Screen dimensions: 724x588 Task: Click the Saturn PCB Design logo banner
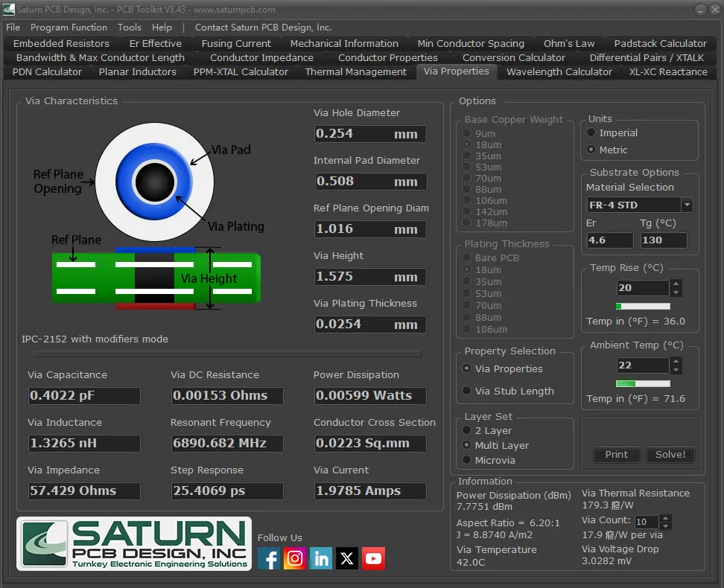134,543
